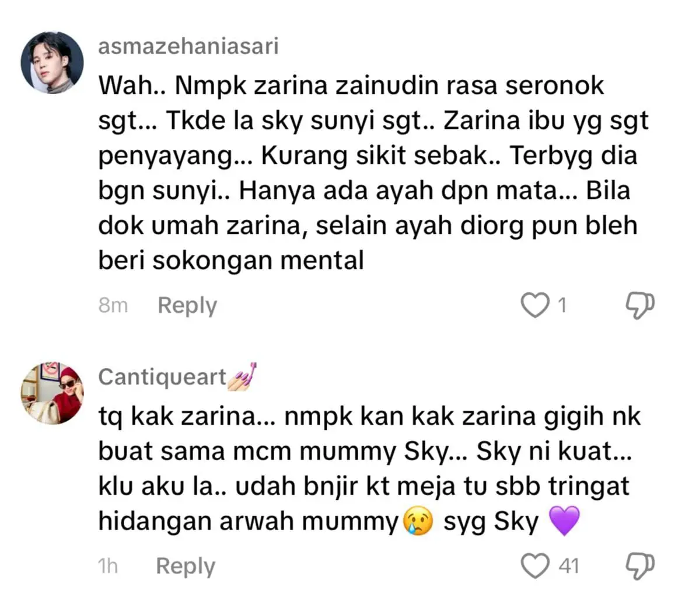The height and width of the screenshot is (616, 682).
Task: Reply to Cantiqueart's comment
Action: [x=186, y=566]
